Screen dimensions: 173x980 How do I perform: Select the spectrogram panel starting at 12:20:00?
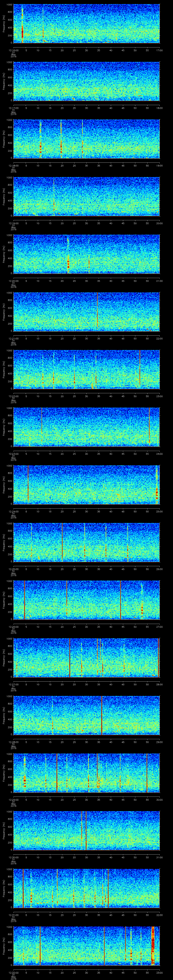87,254
